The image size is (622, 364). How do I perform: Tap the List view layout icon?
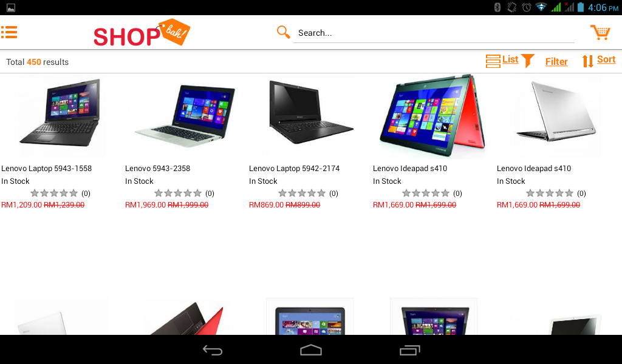(x=493, y=61)
